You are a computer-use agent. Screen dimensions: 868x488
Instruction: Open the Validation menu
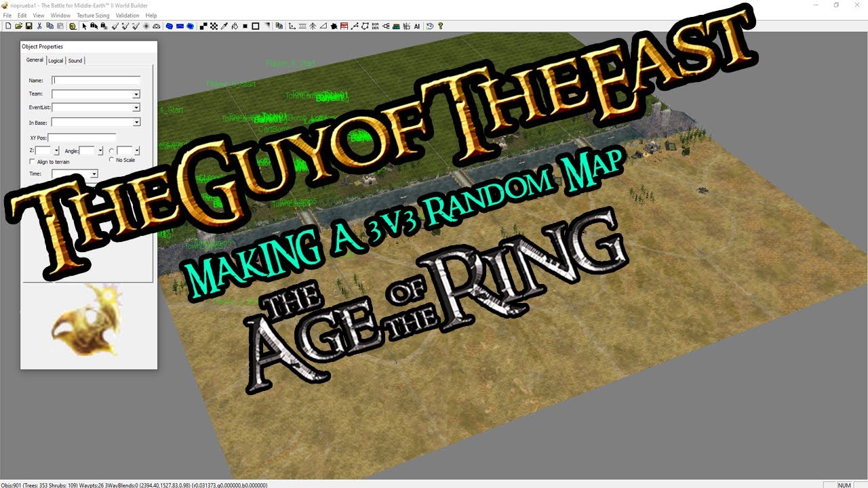(127, 16)
